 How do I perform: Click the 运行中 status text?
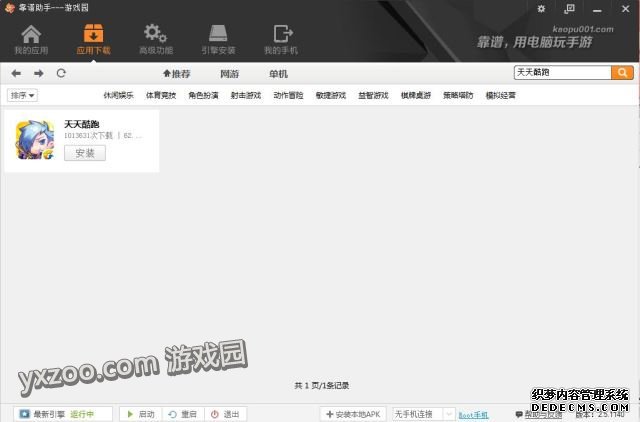(x=82, y=414)
